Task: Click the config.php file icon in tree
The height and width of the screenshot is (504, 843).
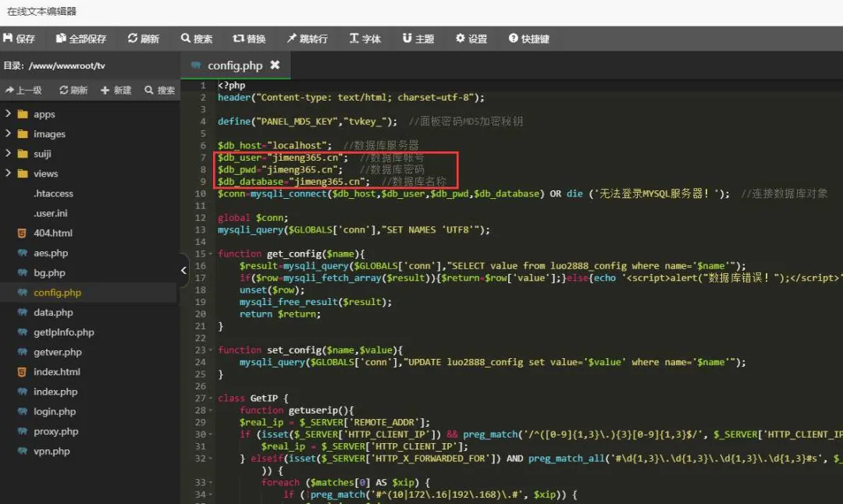Action: coord(22,293)
